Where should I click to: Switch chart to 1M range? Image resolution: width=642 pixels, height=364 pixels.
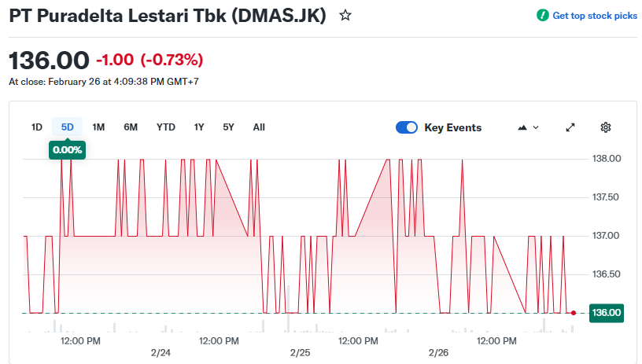click(x=98, y=127)
